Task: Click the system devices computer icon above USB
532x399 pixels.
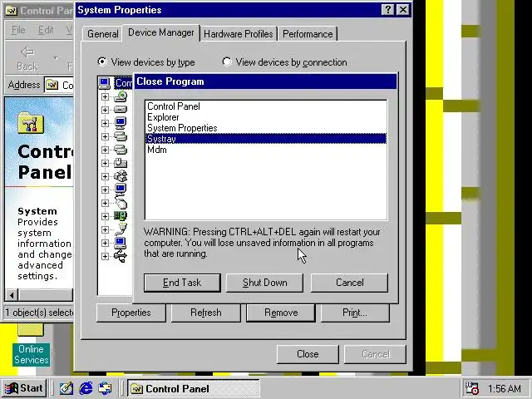Action: point(121,243)
